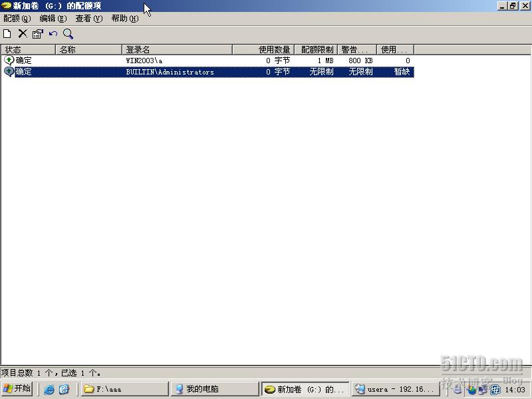Image resolution: width=532 pixels, height=399 pixels.
Task: Click the status bar item count text
Action: 51,373
